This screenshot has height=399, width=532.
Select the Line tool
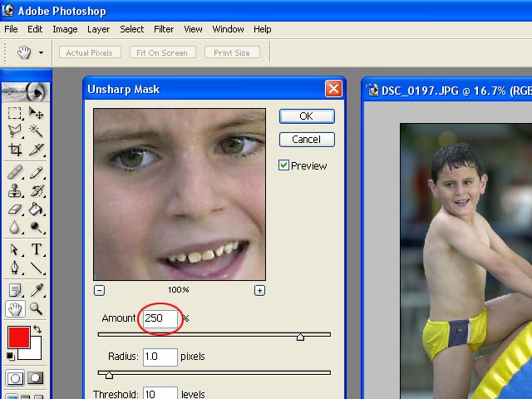[x=36, y=268]
